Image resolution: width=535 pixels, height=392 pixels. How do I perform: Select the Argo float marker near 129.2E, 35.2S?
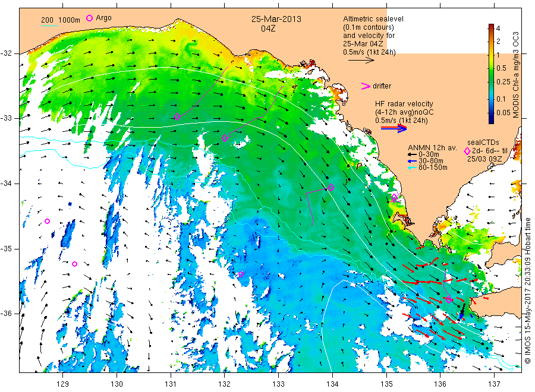[x=75, y=264]
